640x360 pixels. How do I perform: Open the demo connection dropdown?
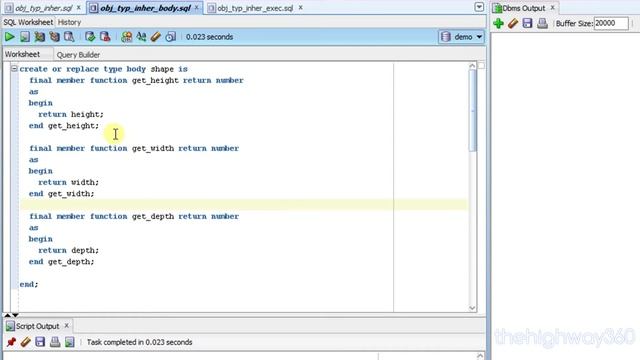coord(461,37)
